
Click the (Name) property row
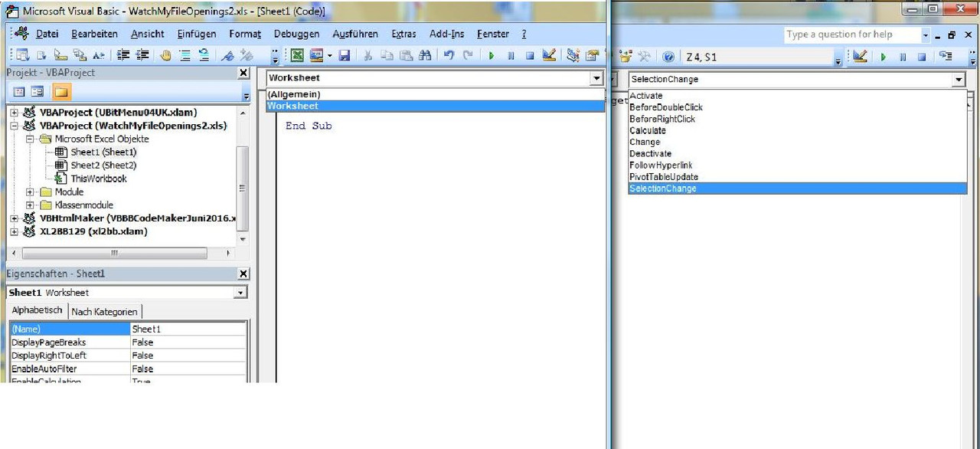(x=128, y=329)
